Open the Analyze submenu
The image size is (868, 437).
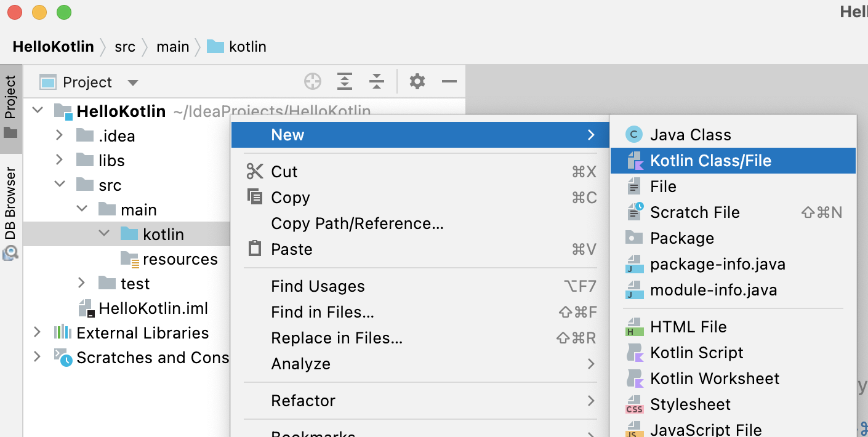point(420,364)
